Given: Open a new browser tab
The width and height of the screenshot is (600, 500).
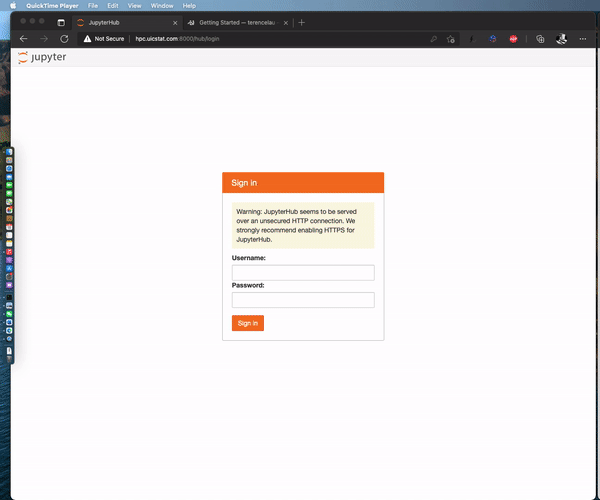Looking at the screenshot, I should tap(302, 23).
